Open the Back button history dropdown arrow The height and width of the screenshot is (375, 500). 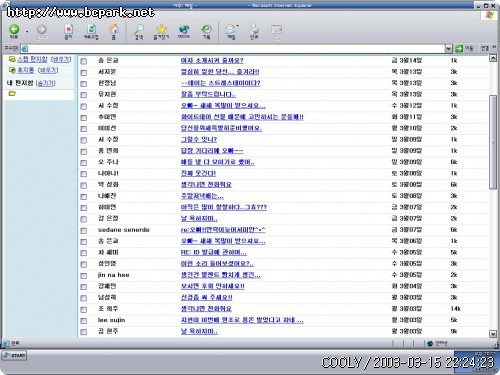tap(27, 32)
